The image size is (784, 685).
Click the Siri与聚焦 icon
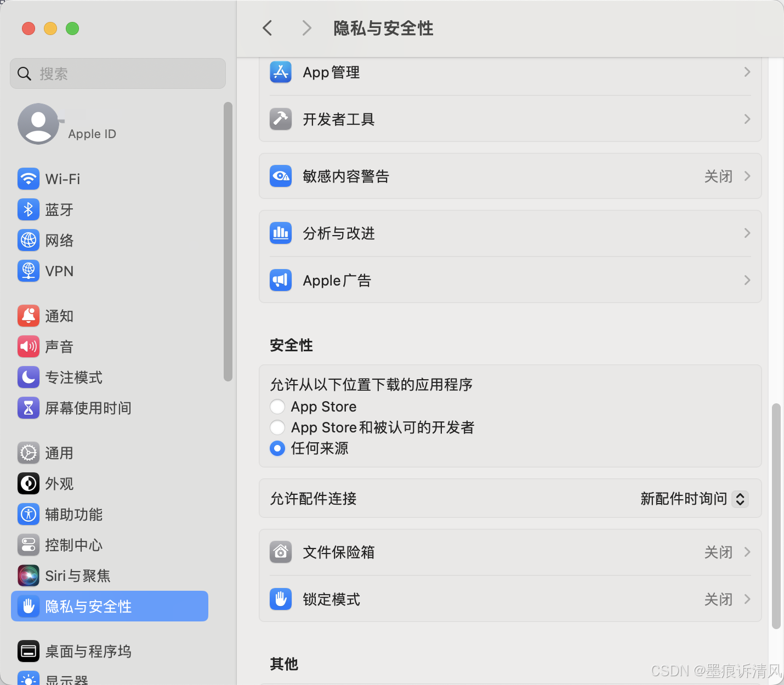tap(29, 575)
